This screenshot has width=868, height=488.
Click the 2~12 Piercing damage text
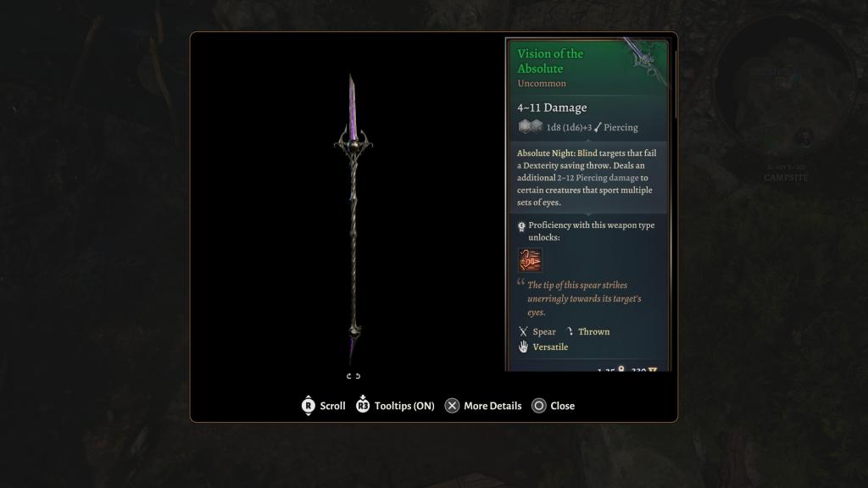(x=598, y=178)
